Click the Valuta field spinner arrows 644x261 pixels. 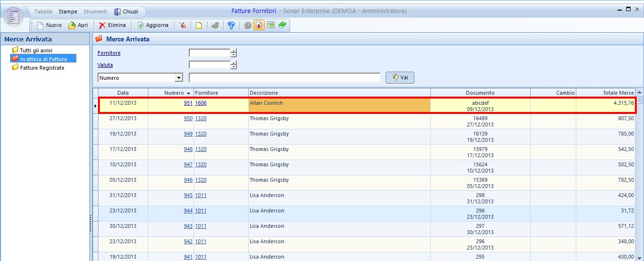(x=233, y=65)
